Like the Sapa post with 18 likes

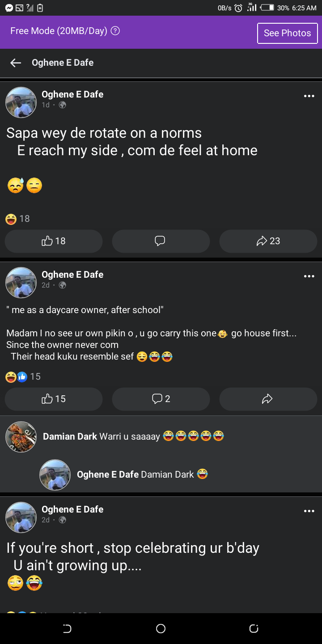(x=54, y=241)
